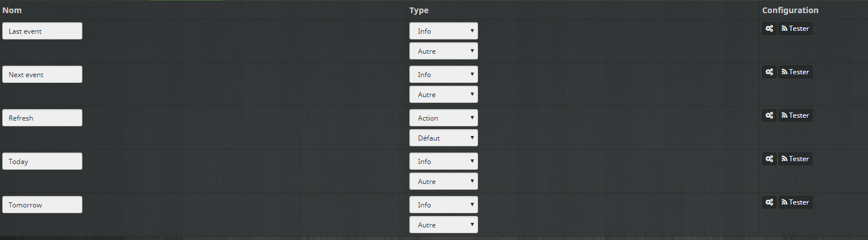Open Info type dropdown for Last event

(443, 31)
